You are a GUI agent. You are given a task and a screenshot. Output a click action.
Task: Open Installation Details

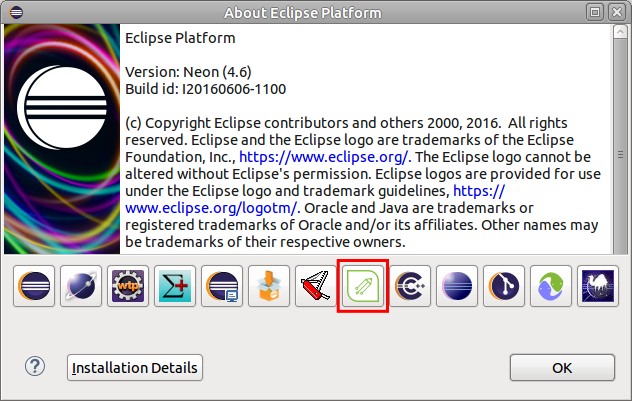135,368
